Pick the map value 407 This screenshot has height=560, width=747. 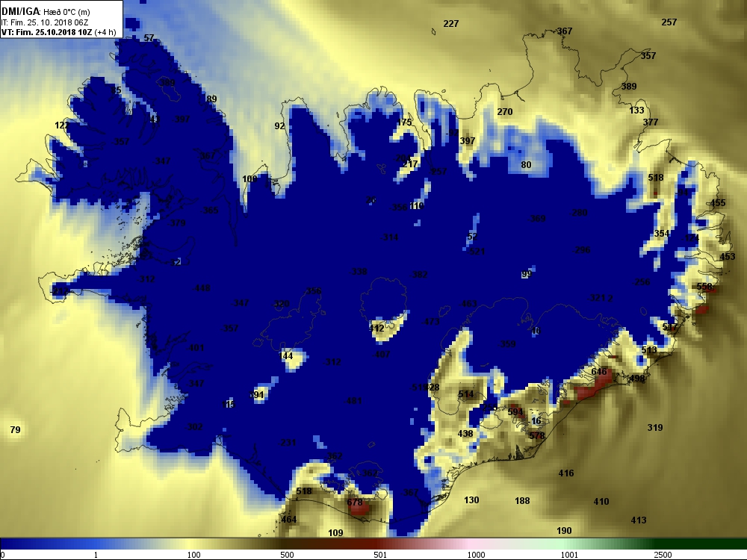pos(382,354)
